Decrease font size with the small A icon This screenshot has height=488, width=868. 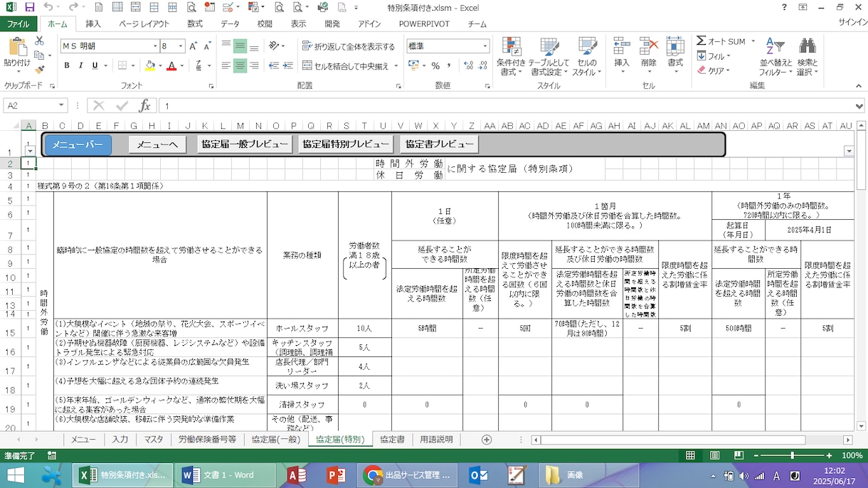[207, 46]
